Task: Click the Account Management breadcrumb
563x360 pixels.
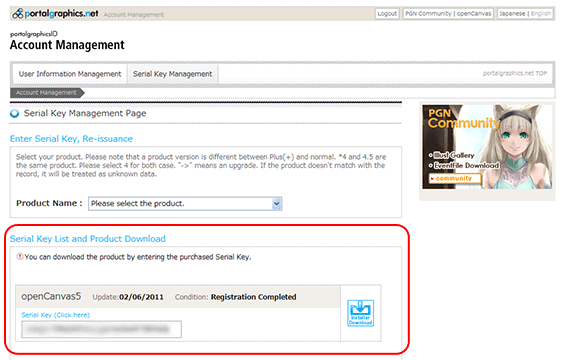Action: [47, 93]
